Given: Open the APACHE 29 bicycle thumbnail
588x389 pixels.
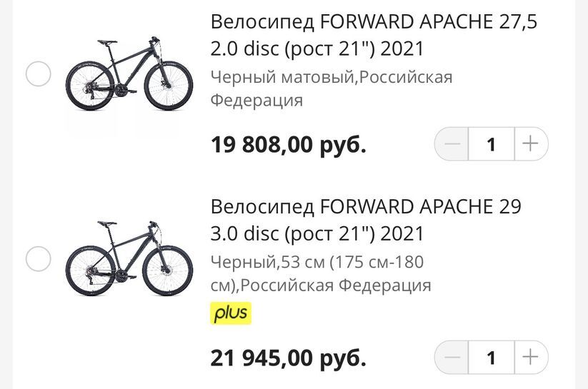Looking at the screenshot, I should [129, 258].
